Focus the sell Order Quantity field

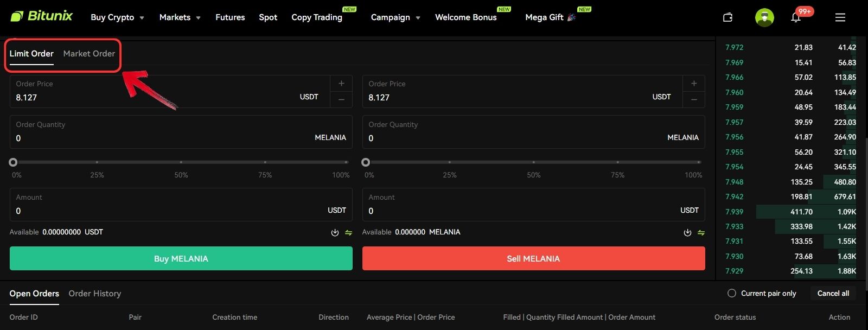[534, 132]
